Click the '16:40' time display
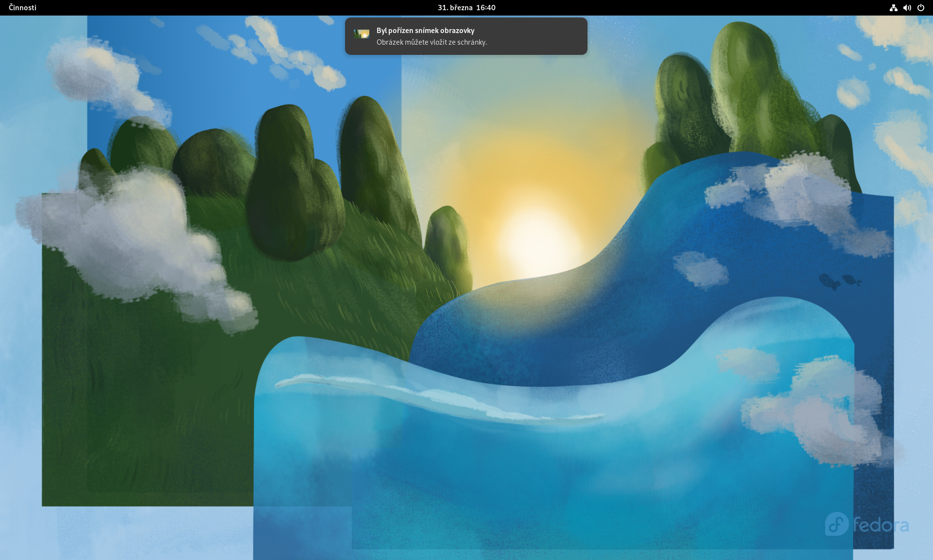Viewport: 933px width, 560px height. click(485, 7)
